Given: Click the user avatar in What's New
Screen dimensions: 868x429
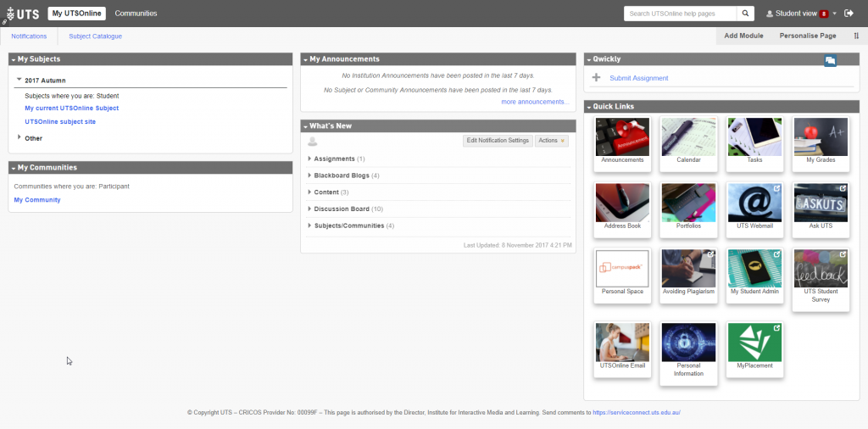Looking at the screenshot, I should [x=312, y=141].
